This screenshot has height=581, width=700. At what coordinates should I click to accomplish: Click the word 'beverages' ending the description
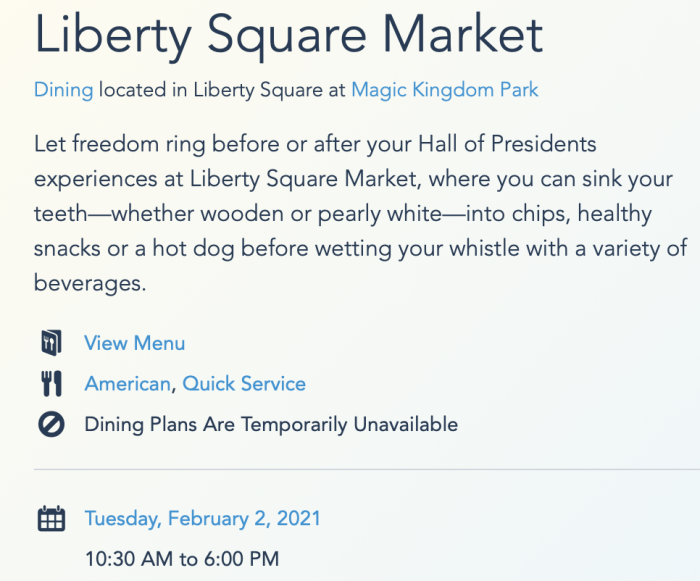88,283
